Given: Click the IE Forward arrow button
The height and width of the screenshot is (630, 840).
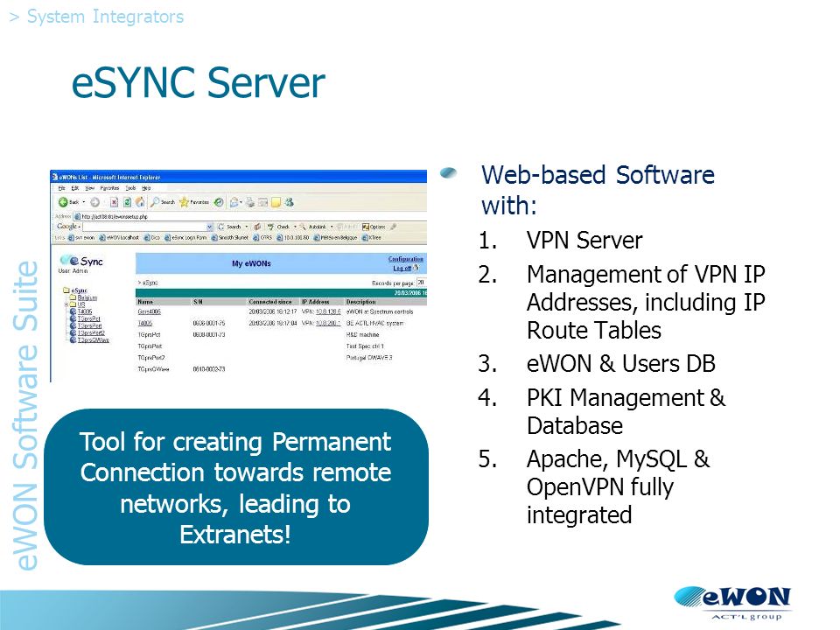Looking at the screenshot, I should [94, 202].
